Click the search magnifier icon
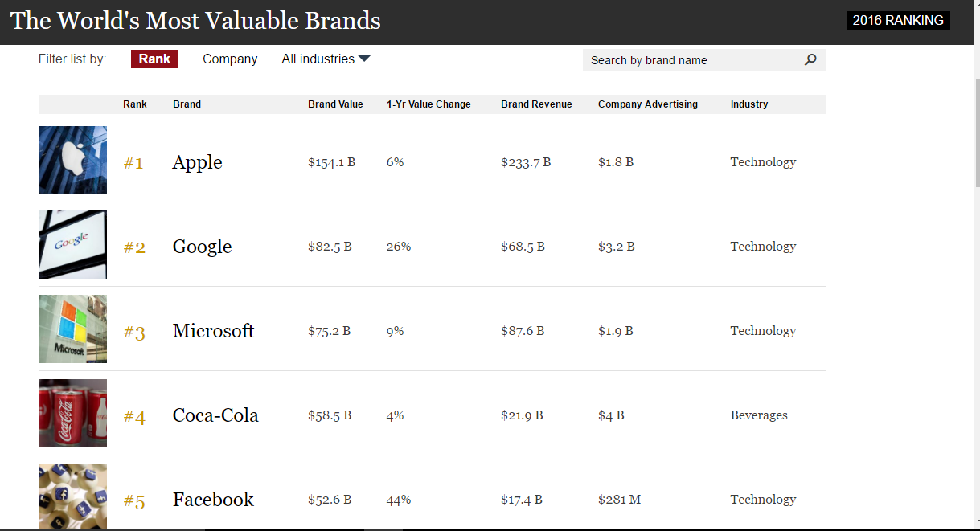This screenshot has height=531, width=980. 810,59
